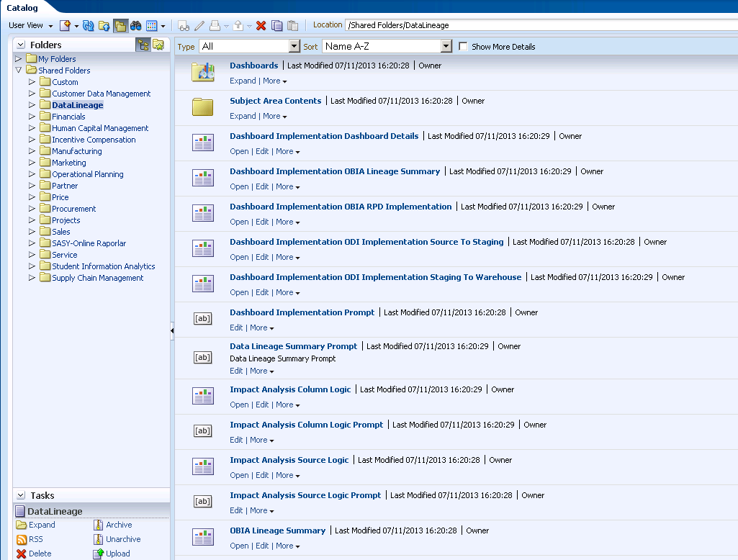Select the binoculars Search icon in the toolbar
This screenshot has width=738, height=560.
[x=137, y=24]
